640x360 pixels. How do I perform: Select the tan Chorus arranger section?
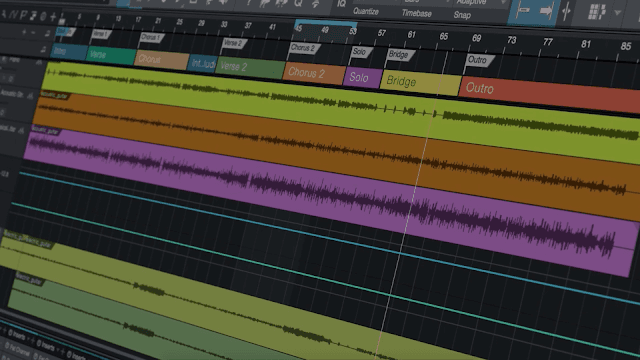[x=162, y=60]
